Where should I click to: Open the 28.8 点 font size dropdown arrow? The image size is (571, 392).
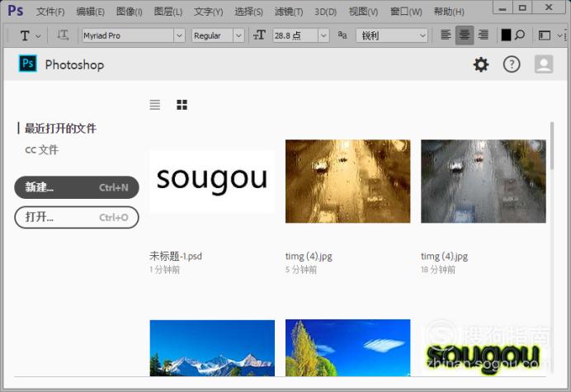[x=323, y=35]
